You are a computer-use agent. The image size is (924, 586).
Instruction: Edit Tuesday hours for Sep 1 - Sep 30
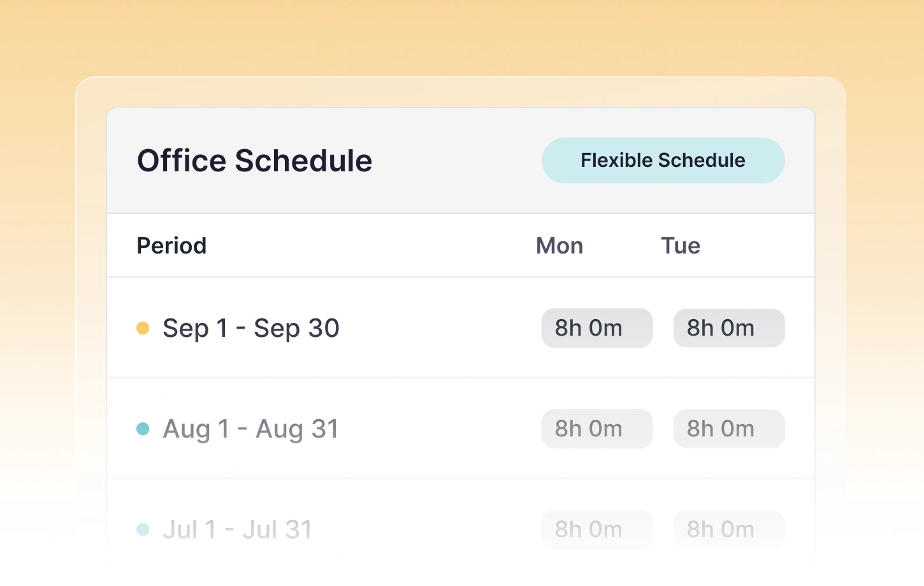tap(729, 328)
